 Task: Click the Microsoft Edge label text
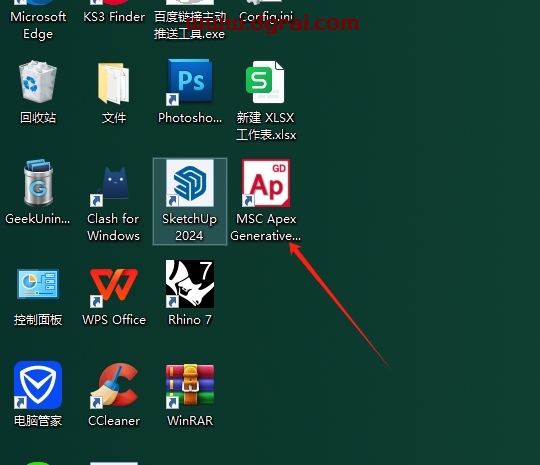pyautogui.click(x=38, y=25)
